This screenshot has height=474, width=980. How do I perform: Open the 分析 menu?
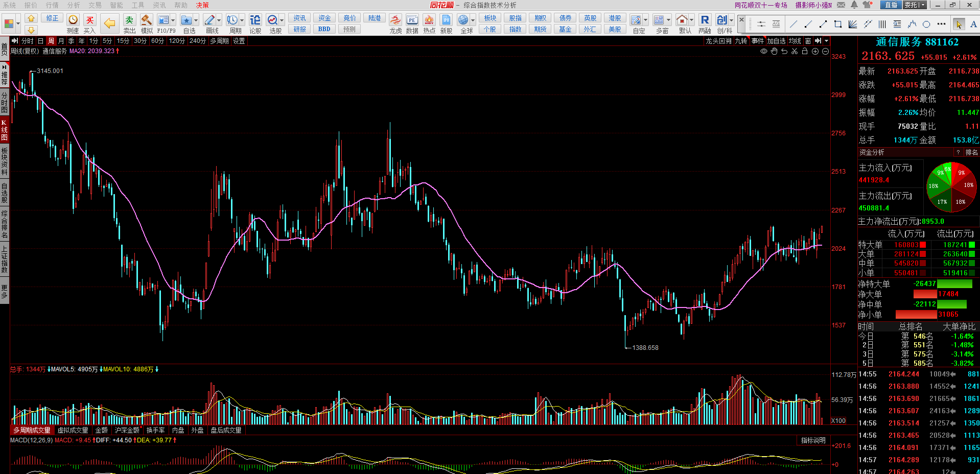[74, 5]
